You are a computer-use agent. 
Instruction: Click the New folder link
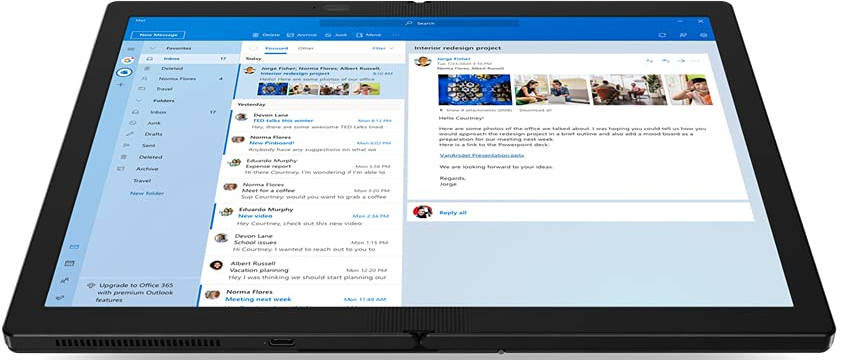[x=147, y=193]
